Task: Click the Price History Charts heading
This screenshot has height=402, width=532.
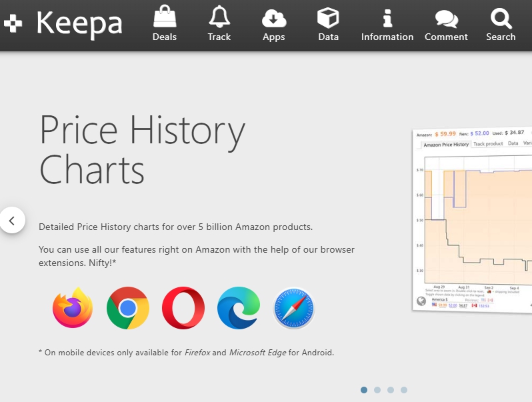Action: coord(142,149)
